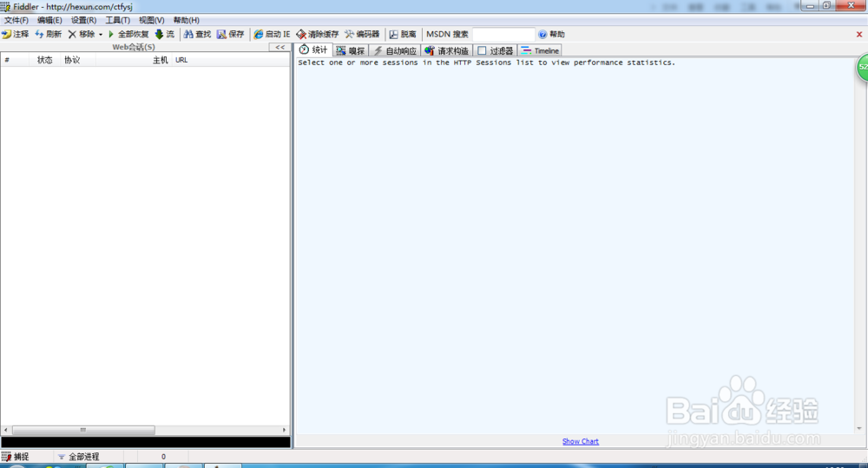
Task: Click the session count 0 in status bar
Action: tap(163, 457)
